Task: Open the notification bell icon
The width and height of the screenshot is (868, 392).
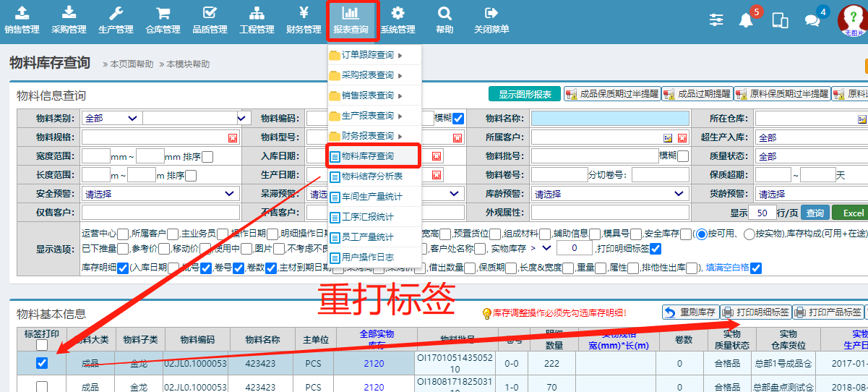Action: 746,20
